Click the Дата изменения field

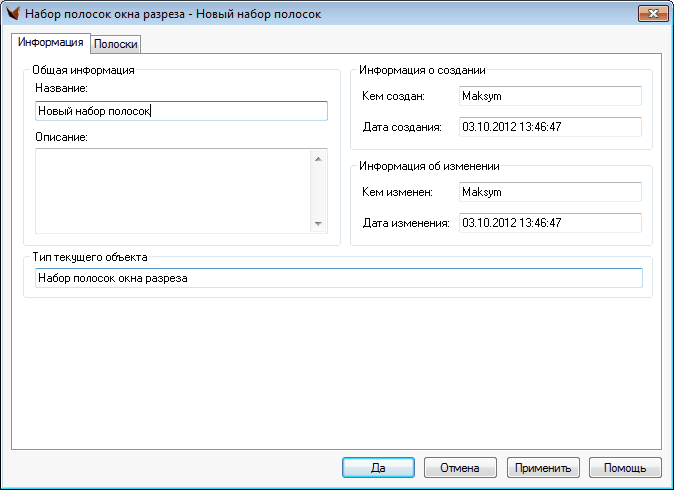coord(548,222)
